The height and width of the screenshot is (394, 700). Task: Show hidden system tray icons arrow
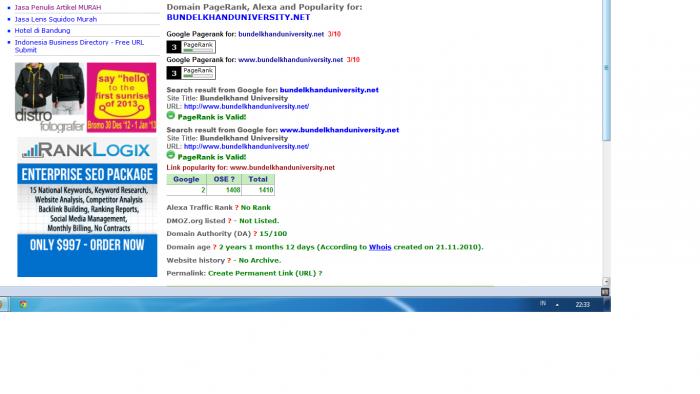[x=557, y=305]
